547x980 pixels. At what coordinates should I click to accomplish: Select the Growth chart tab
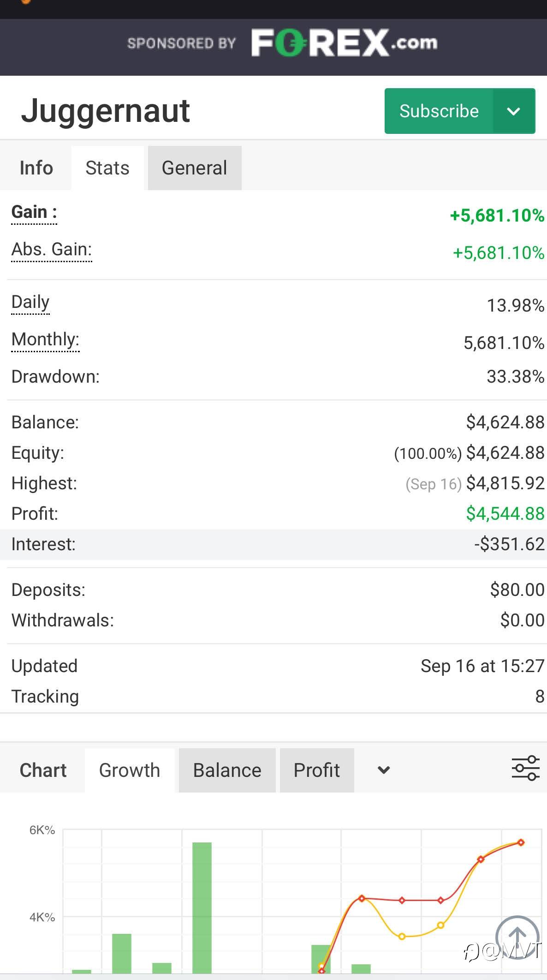point(130,770)
